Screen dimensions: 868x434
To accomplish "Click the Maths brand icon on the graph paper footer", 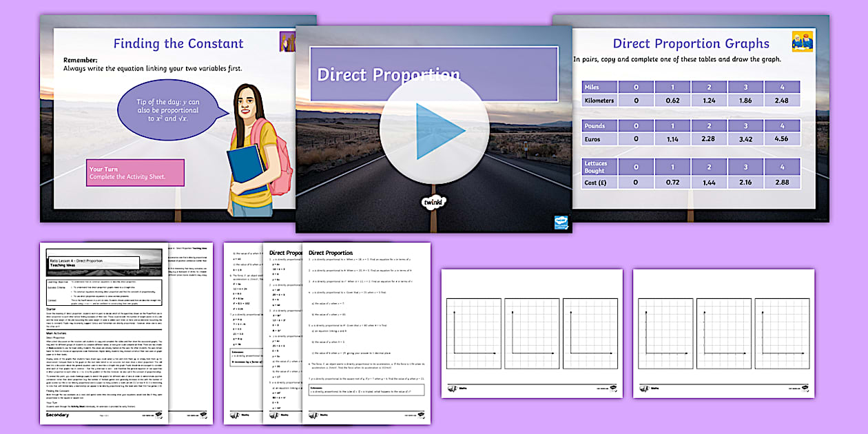I will pyautogui.click(x=453, y=387).
